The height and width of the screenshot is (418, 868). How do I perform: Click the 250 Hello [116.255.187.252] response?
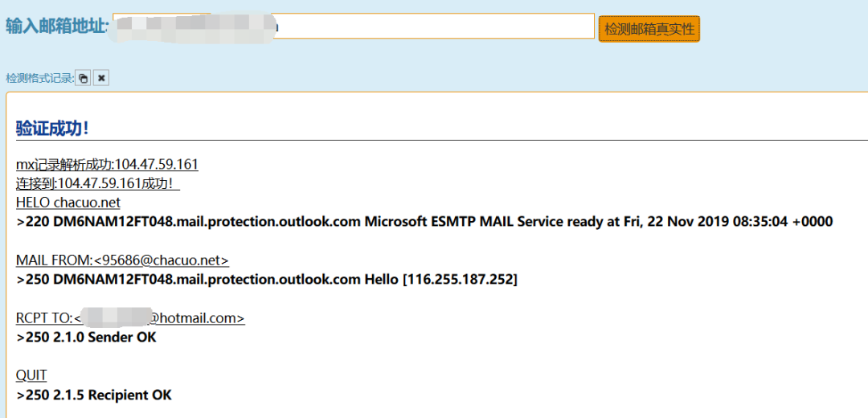coord(267,279)
